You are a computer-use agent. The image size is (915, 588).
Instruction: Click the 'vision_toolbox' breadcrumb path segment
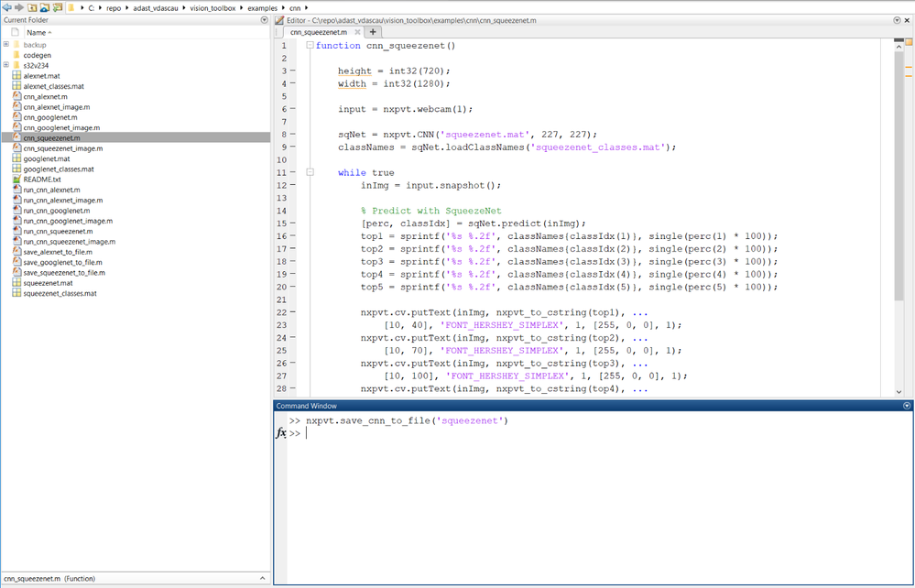pos(212,8)
